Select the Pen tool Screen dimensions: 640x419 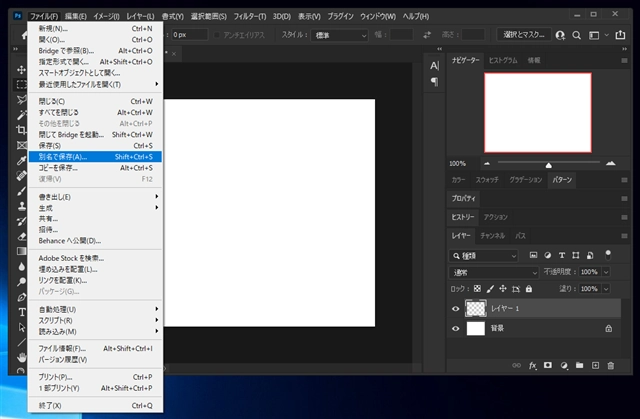(21, 297)
